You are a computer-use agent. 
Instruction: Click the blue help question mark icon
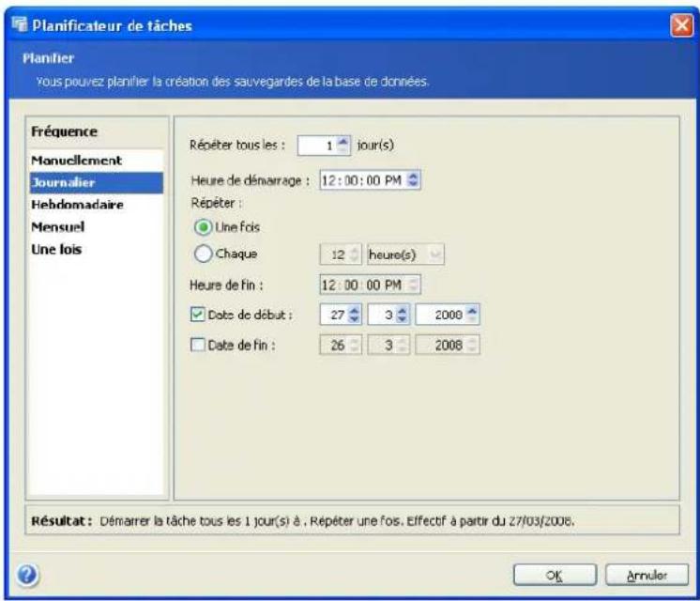[x=27, y=575]
